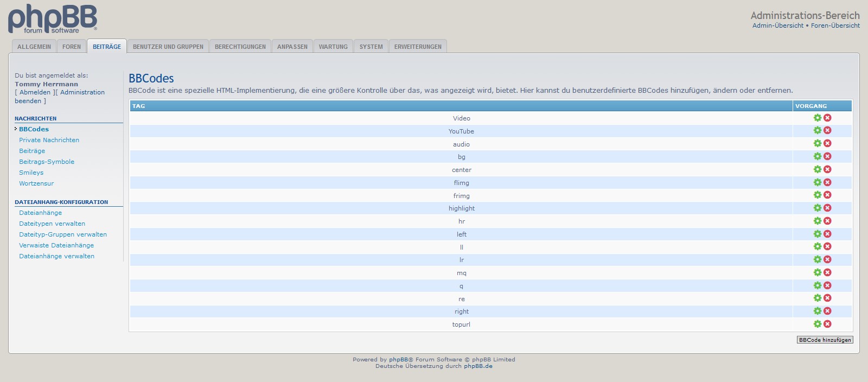Click the green edit gear for Video BBCode
868x382 pixels.
click(x=817, y=118)
